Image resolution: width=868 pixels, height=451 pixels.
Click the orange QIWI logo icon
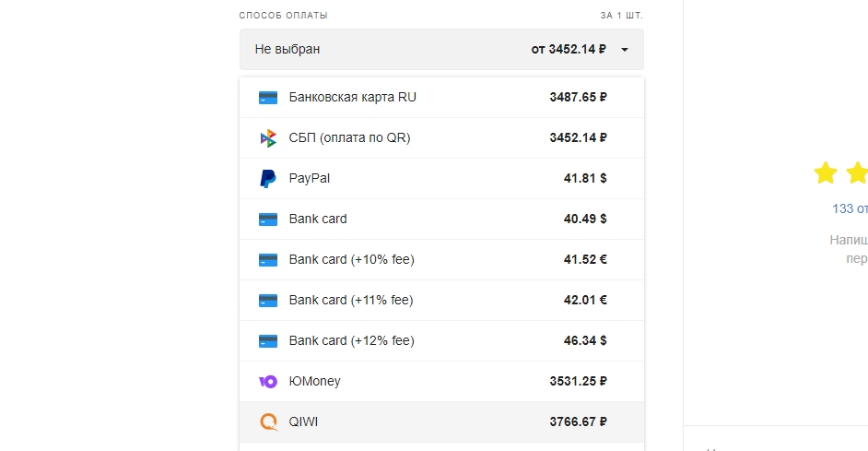[268, 422]
